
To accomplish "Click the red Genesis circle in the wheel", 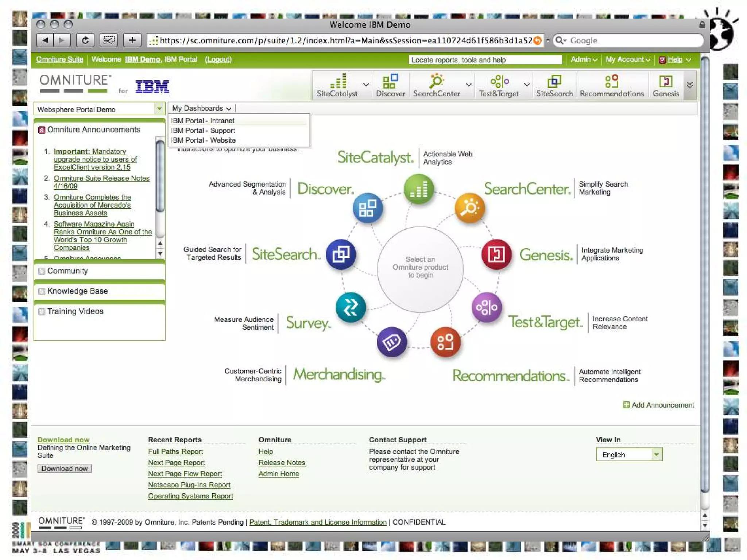I will pos(496,254).
